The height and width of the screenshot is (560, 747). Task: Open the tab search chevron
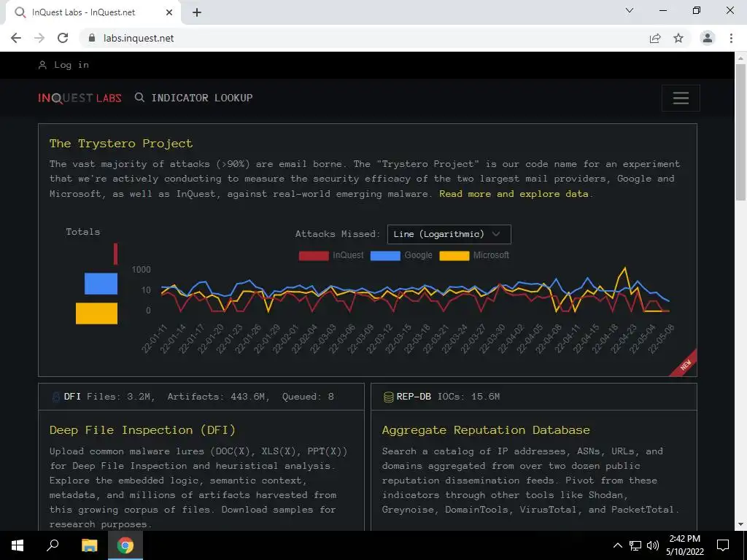(630, 10)
